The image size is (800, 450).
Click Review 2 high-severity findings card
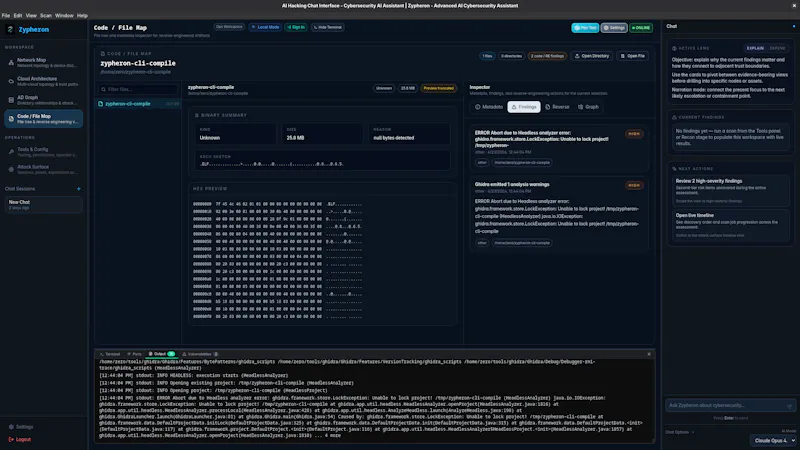pos(730,190)
